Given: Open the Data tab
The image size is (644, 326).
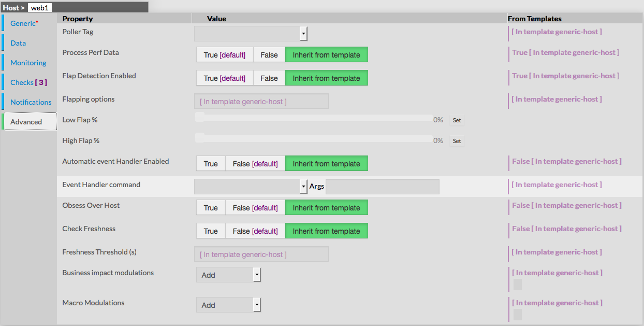Looking at the screenshot, I should click(x=18, y=43).
